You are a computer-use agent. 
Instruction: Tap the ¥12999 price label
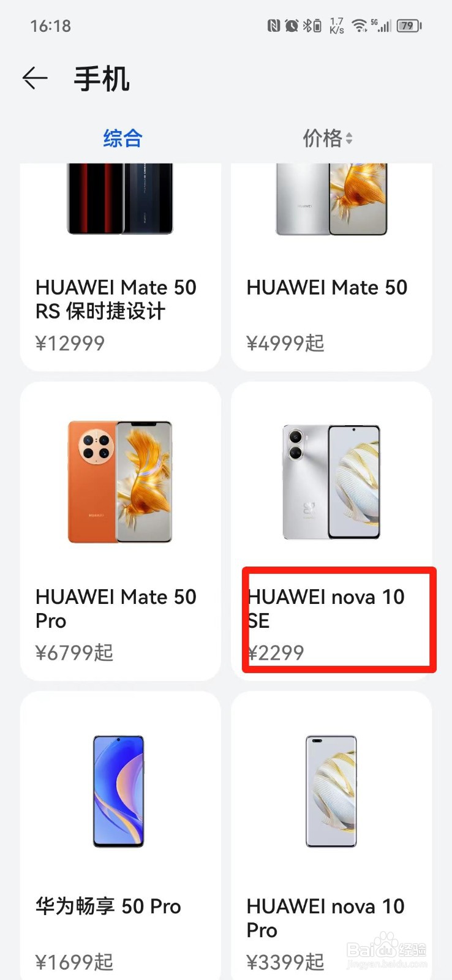[x=70, y=343]
